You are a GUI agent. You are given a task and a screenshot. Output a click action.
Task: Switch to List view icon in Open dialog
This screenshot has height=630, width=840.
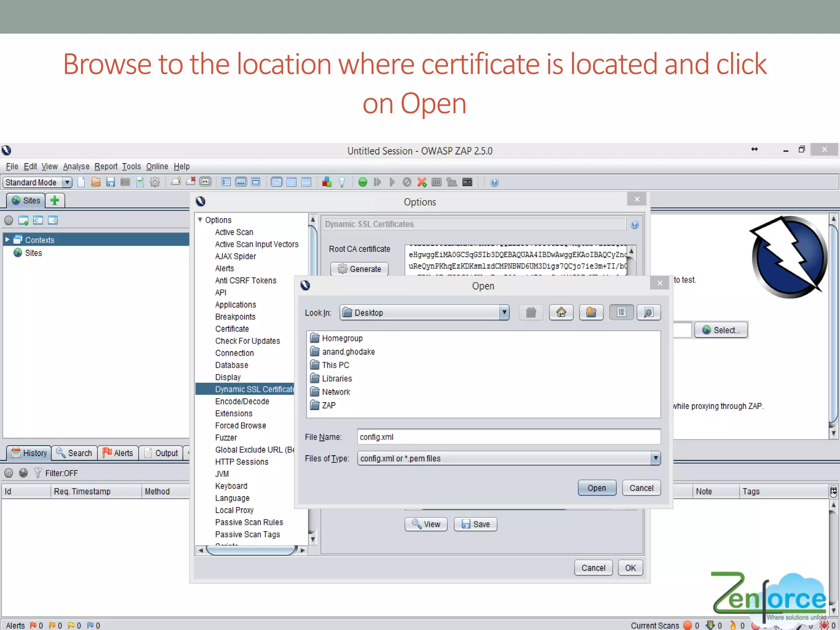pyautogui.click(x=621, y=313)
